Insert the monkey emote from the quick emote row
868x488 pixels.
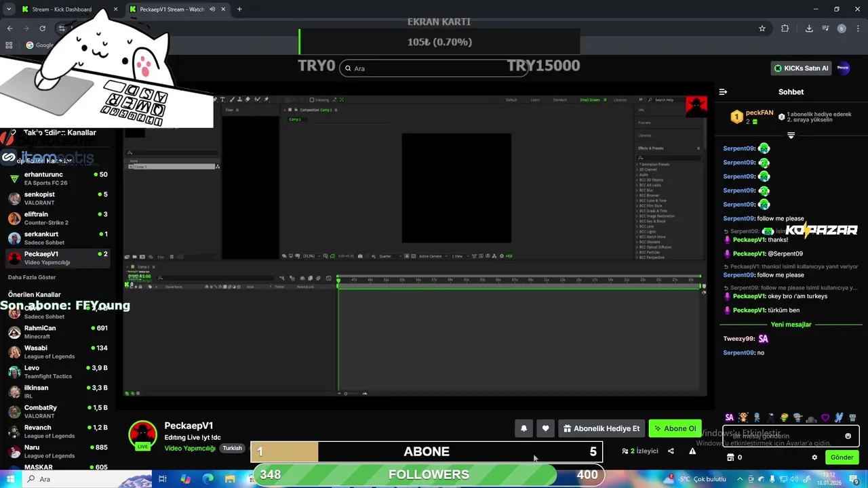[743, 418]
